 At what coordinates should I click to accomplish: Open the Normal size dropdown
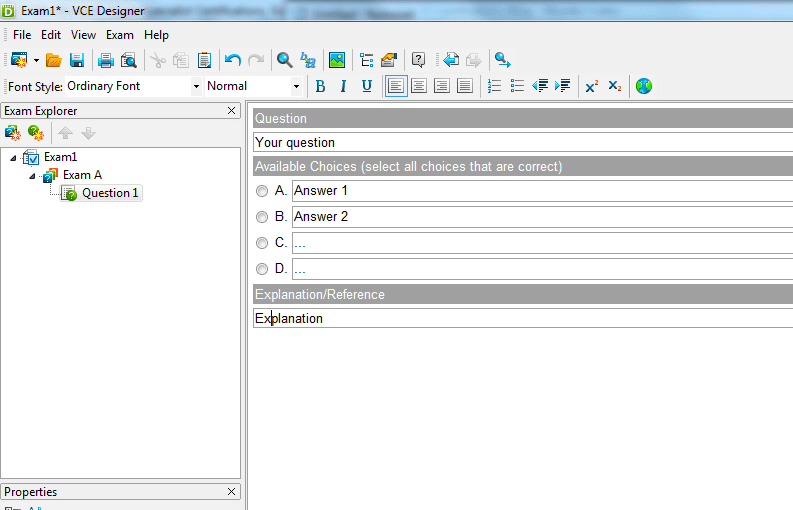pos(296,87)
